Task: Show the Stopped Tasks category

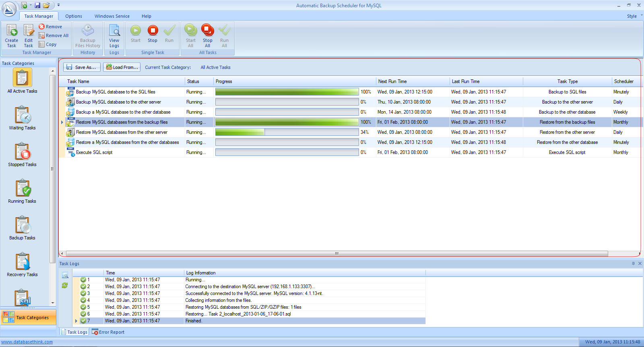Action: [x=22, y=155]
